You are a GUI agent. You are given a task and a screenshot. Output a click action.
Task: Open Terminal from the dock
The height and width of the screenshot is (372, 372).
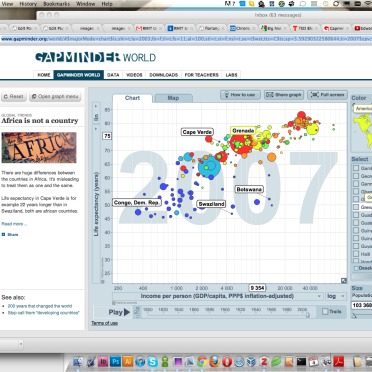(301, 362)
